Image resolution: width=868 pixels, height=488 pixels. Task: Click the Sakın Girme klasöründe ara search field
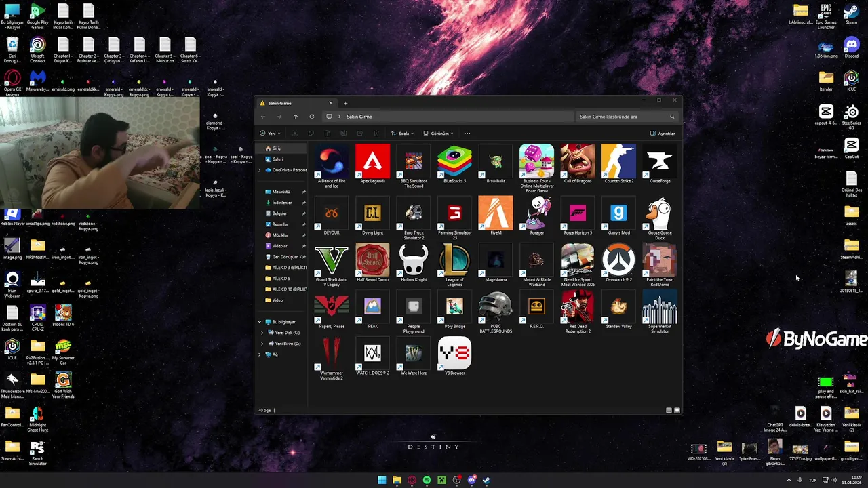(x=627, y=117)
